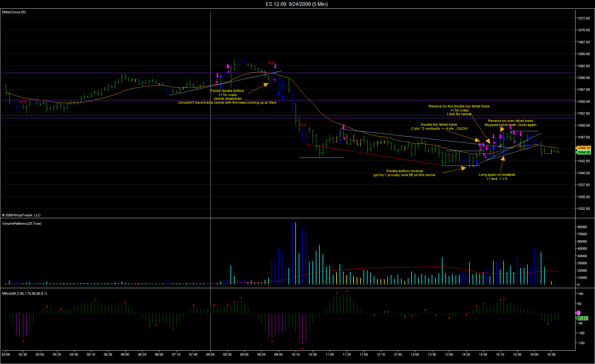Click the orange arrow above Long again on breakout
Viewport: 595px width, 364px height.
502,164
